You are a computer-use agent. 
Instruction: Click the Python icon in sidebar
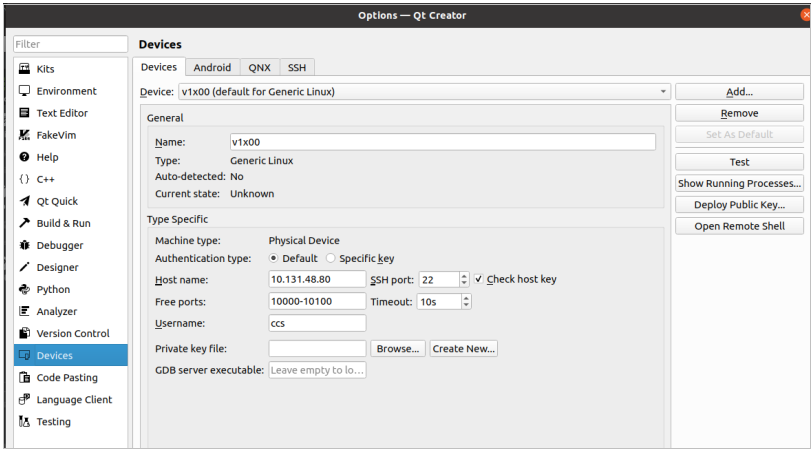point(25,289)
